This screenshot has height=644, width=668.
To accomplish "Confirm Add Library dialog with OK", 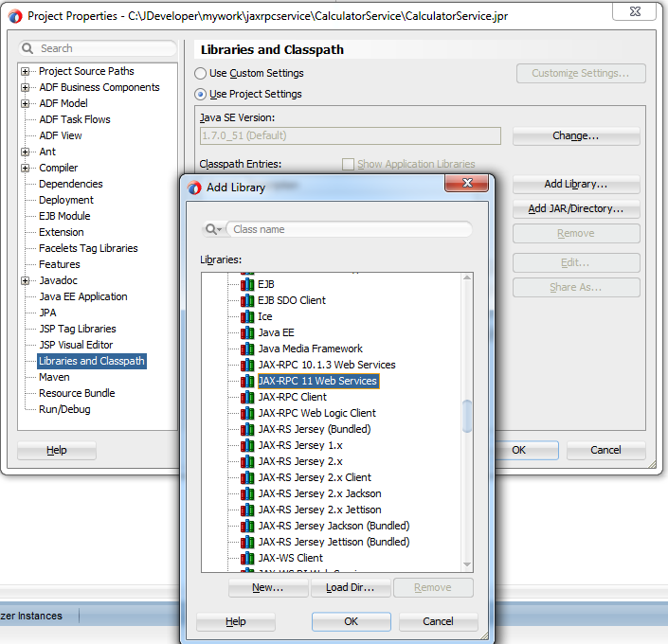I will pyautogui.click(x=351, y=622).
